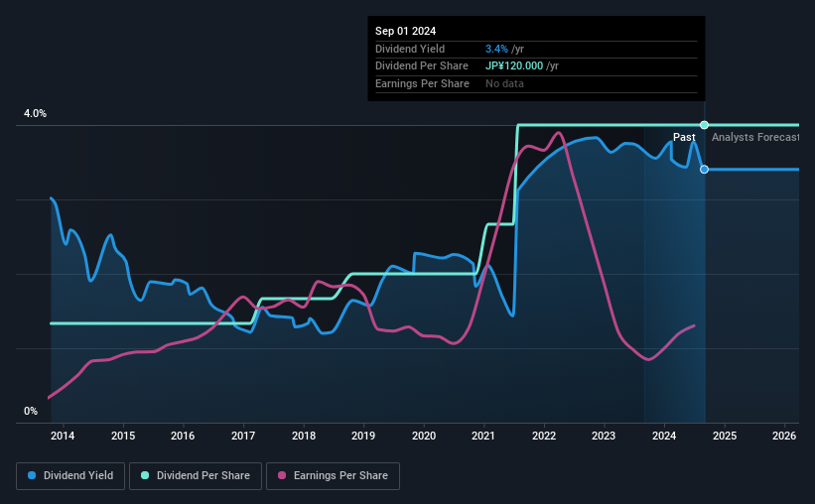Viewport: 815px width, 504px height.
Task: Click the 2015 x-axis label
Action: (123, 436)
